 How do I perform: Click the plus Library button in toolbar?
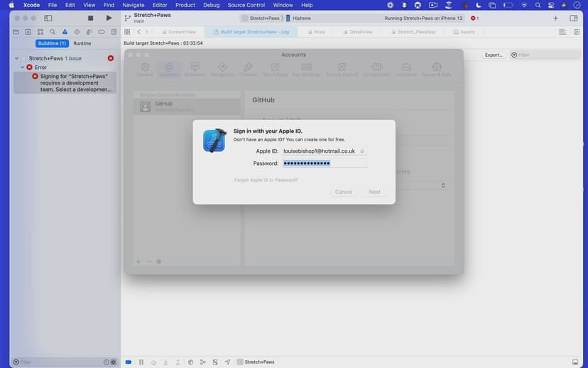coord(555,18)
